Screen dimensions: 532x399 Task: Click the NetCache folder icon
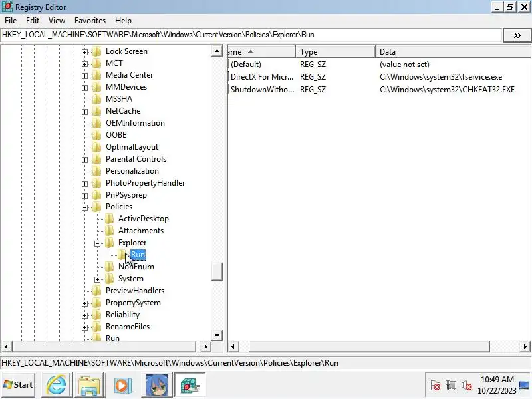click(x=97, y=111)
